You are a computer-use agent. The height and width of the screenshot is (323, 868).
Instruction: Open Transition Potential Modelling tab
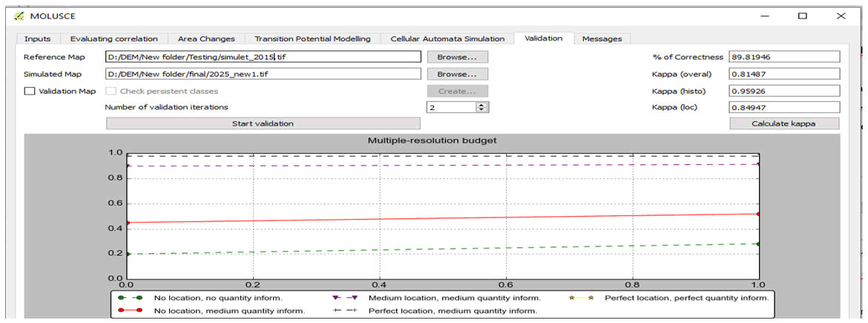(x=312, y=39)
